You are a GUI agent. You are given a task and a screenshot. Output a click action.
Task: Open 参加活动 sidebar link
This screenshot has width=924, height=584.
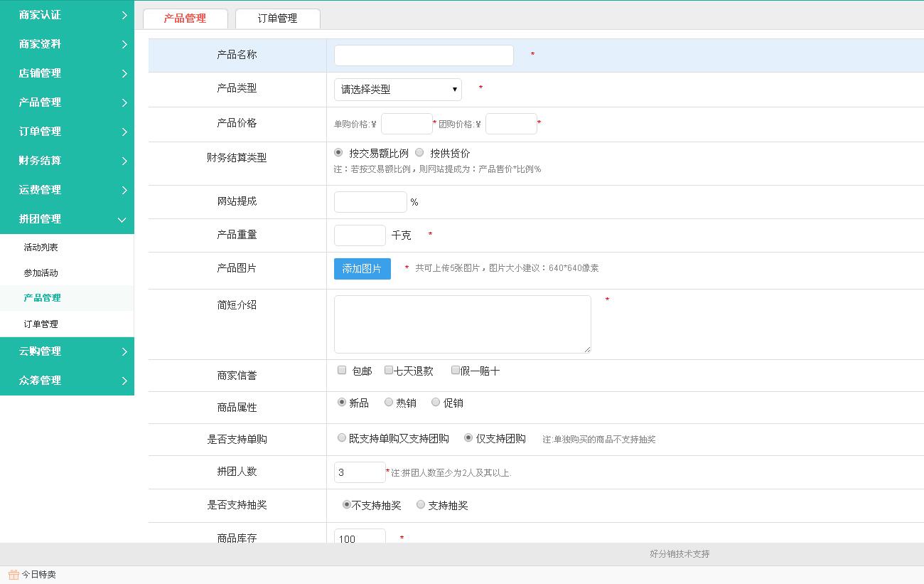[x=41, y=273]
